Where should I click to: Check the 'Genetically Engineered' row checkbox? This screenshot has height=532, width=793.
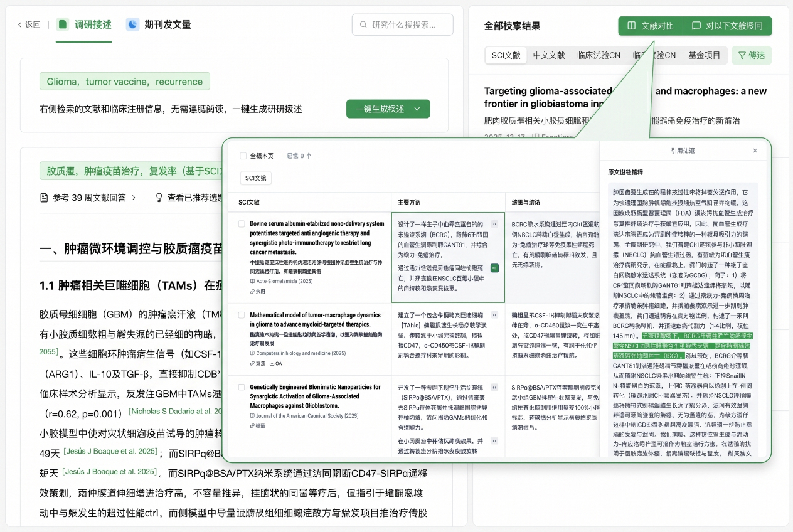point(242,388)
